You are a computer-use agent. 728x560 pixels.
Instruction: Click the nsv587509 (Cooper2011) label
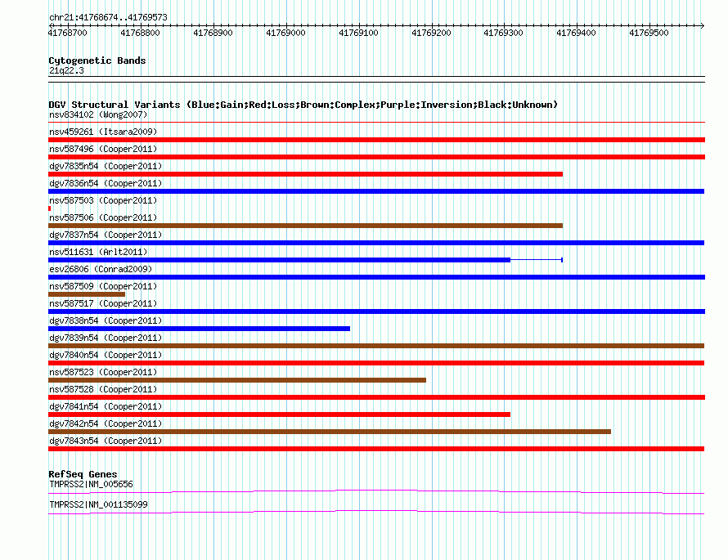click(x=103, y=286)
